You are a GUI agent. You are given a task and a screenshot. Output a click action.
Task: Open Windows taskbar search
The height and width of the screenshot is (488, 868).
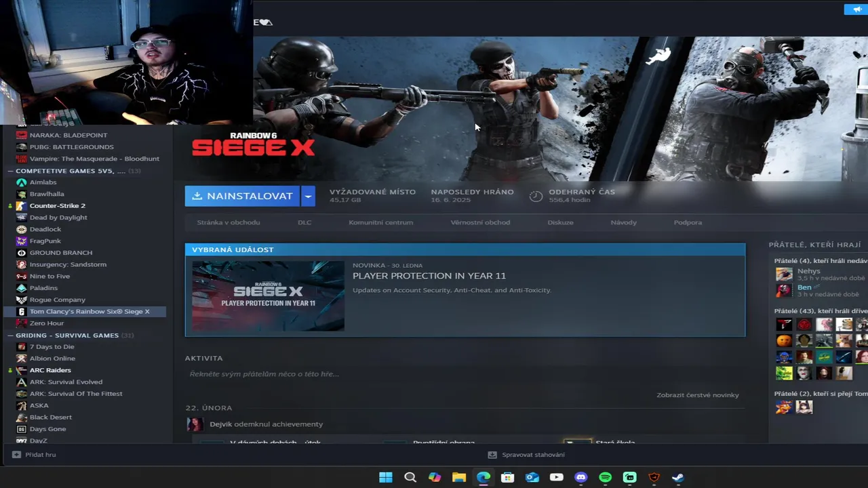click(x=410, y=477)
